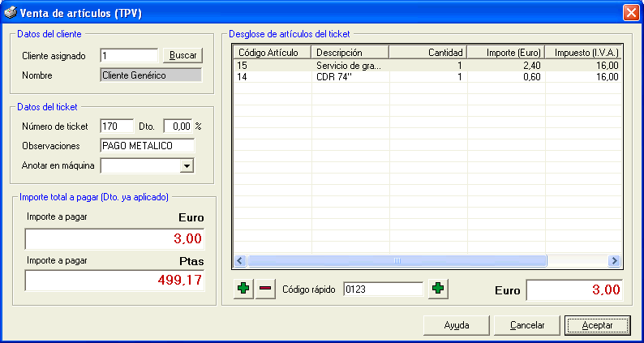
Task: Click the Buscar button
Action: [x=182, y=55]
